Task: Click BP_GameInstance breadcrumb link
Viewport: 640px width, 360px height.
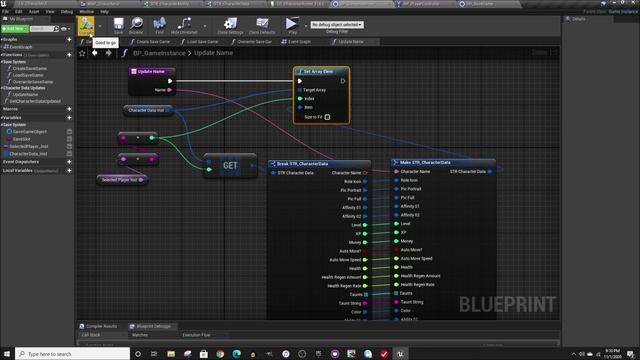Action: tap(159, 53)
